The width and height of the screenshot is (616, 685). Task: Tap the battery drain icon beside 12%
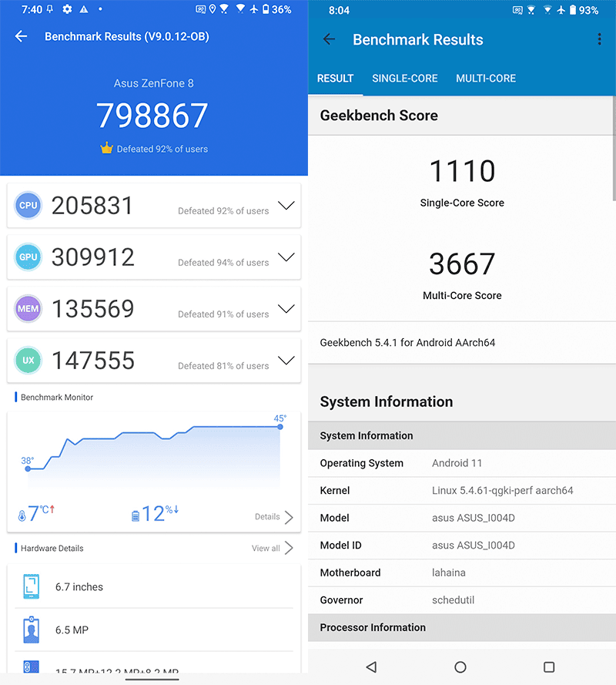pyautogui.click(x=136, y=516)
